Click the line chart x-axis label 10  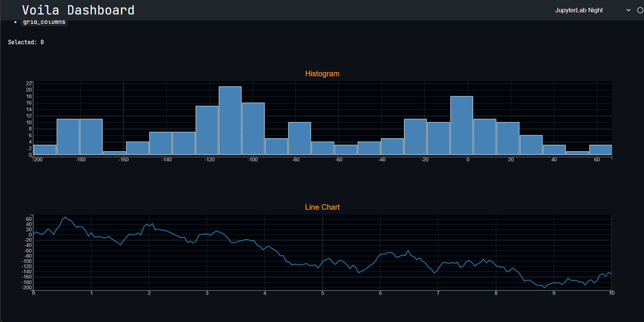coord(612,293)
